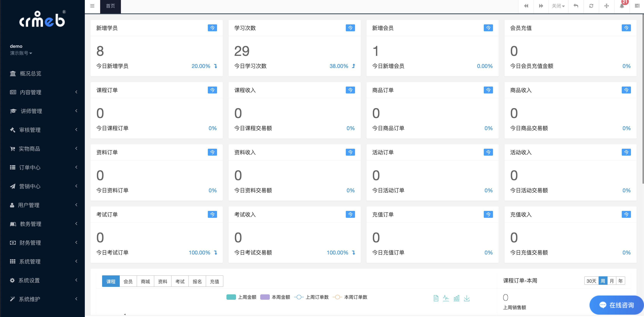Image resolution: width=644 pixels, height=317 pixels.
Task: Expand 教务管理 sidebar menu
Action: tap(42, 224)
